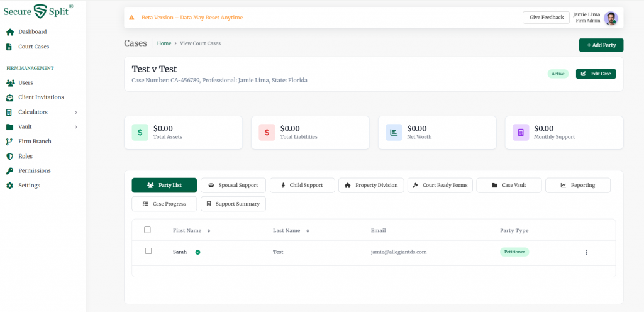This screenshot has height=312, width=644.
Task: Click the Permissions key icon
Action: (10, 170)
